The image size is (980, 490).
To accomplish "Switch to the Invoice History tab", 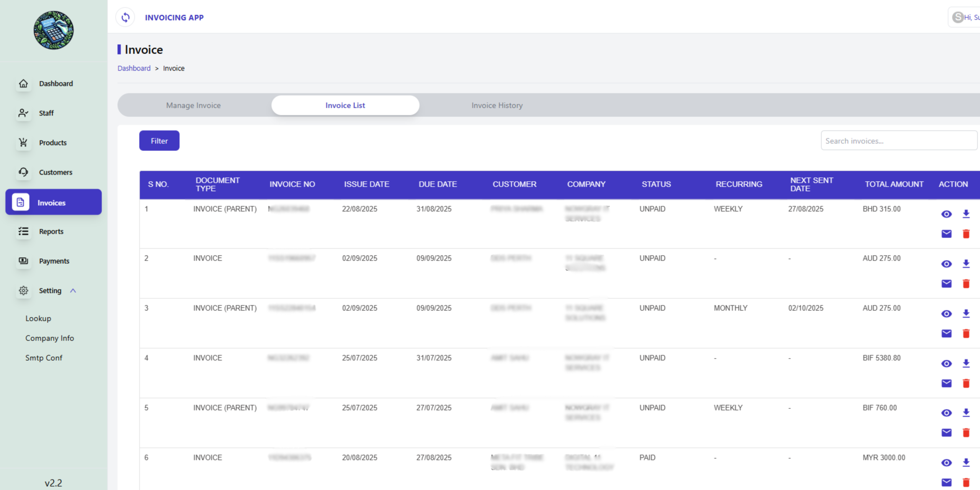I will point(497,105).
